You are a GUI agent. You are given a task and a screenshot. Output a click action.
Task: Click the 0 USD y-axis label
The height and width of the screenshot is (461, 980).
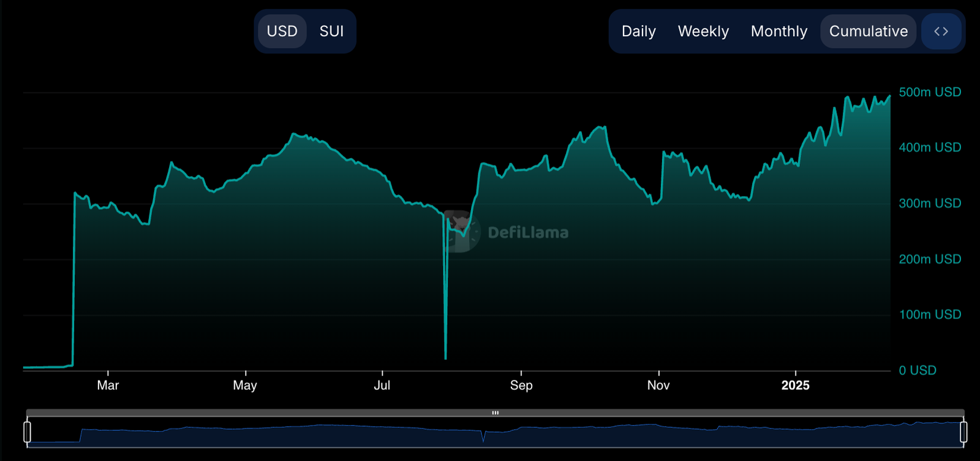(x=917, y=370)
